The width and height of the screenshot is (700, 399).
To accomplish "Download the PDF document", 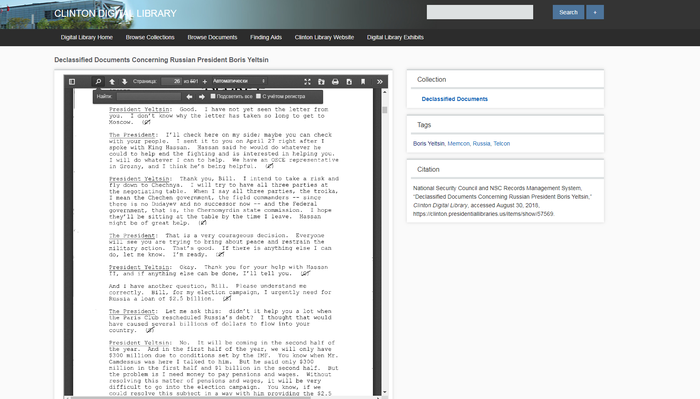I will (349, 81).
